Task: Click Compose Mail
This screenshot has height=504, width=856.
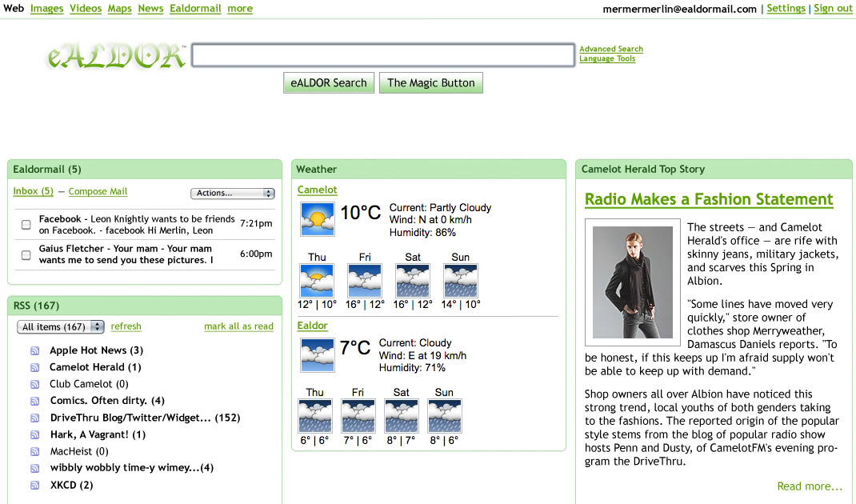Action: click(98, 191)
